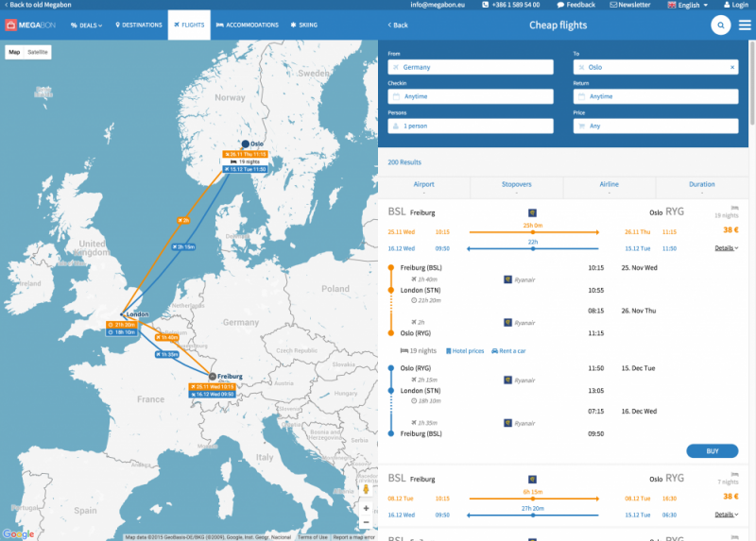Open the Airline filter column

pyautogui.click(x=609, y=187)
